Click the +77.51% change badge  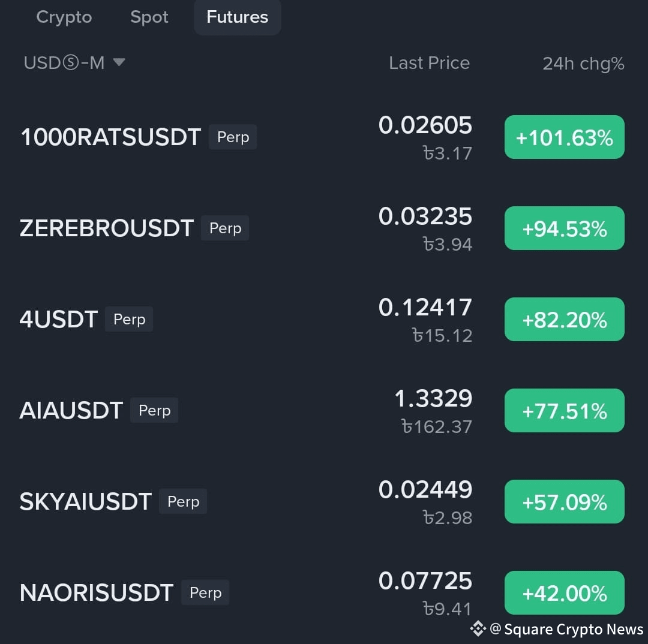pyautogui.click(x=564, y=411)
